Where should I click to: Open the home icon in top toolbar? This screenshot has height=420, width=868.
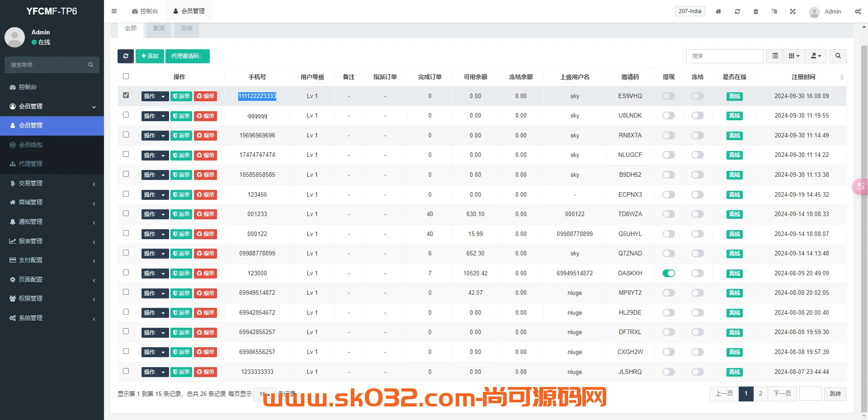[x=718, y=11]
